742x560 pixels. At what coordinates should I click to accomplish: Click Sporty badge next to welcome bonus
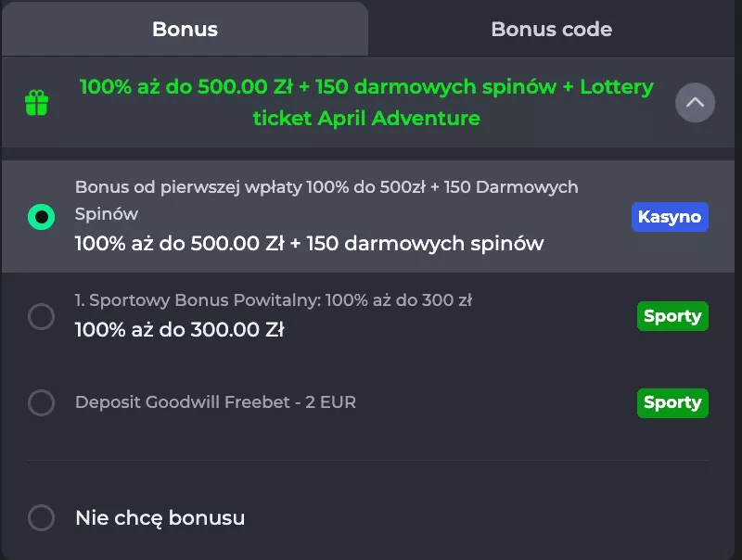(672, 316)
